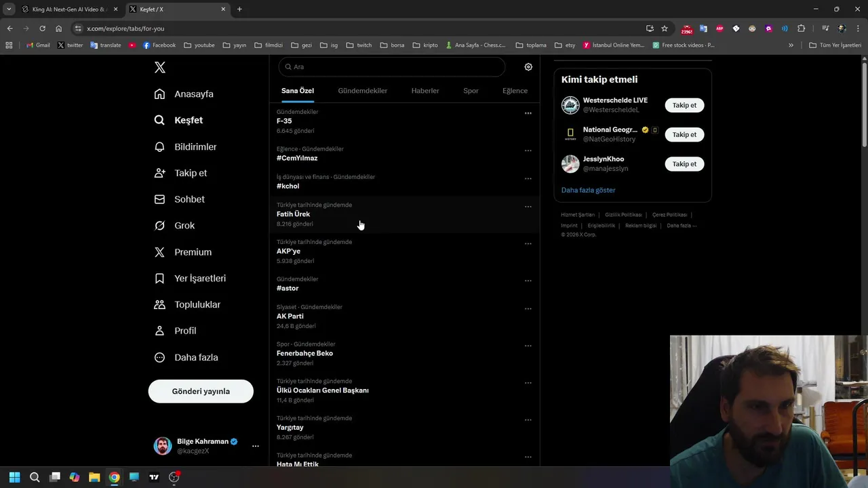Image resolution: width=868 pixels, height=488 pixels.
Task: Open more options for F-35 trend
Action: (x=528, y=113)
